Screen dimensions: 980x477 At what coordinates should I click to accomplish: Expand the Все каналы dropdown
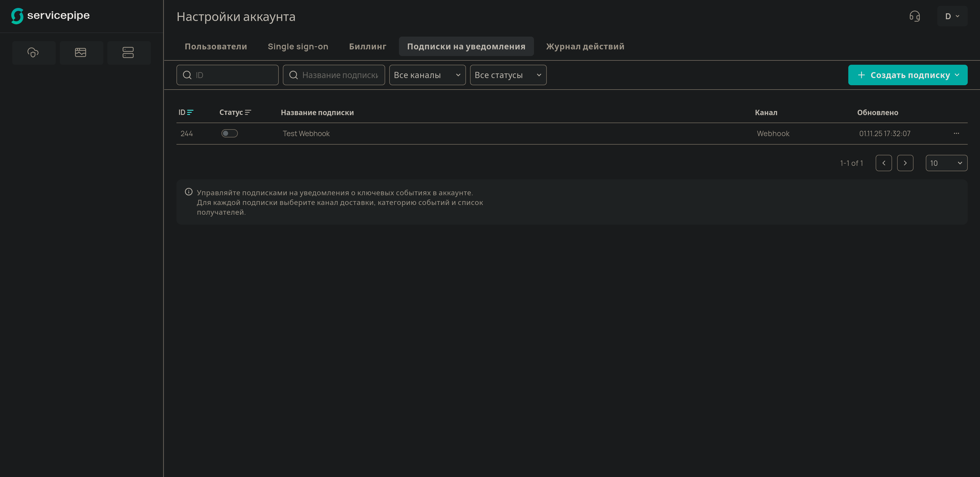pyautogui.click(x=427, y=75)
